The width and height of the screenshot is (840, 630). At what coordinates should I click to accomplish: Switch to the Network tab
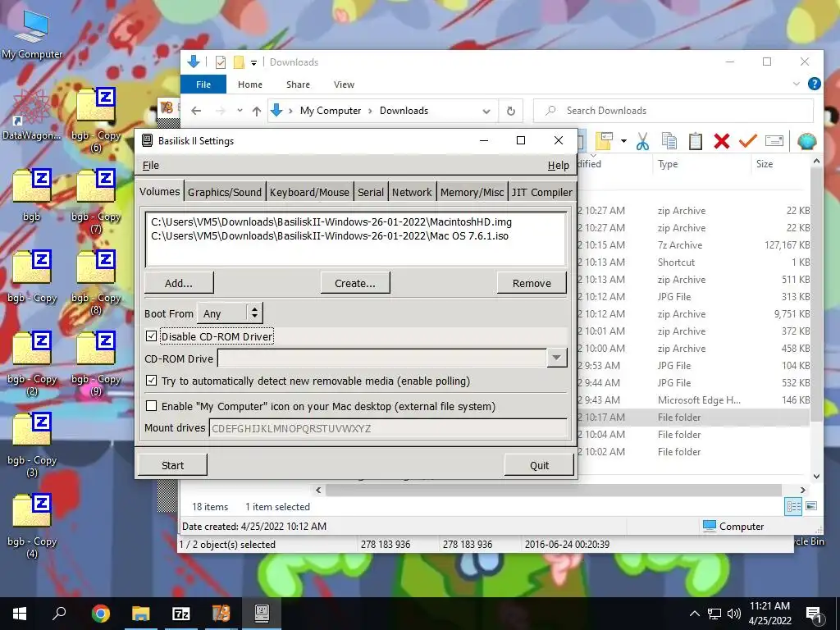point(412,192)
